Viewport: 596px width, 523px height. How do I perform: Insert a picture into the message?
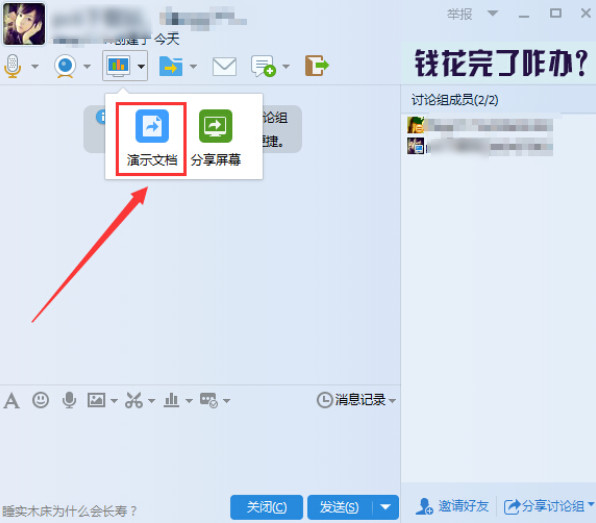coord(96,400)
